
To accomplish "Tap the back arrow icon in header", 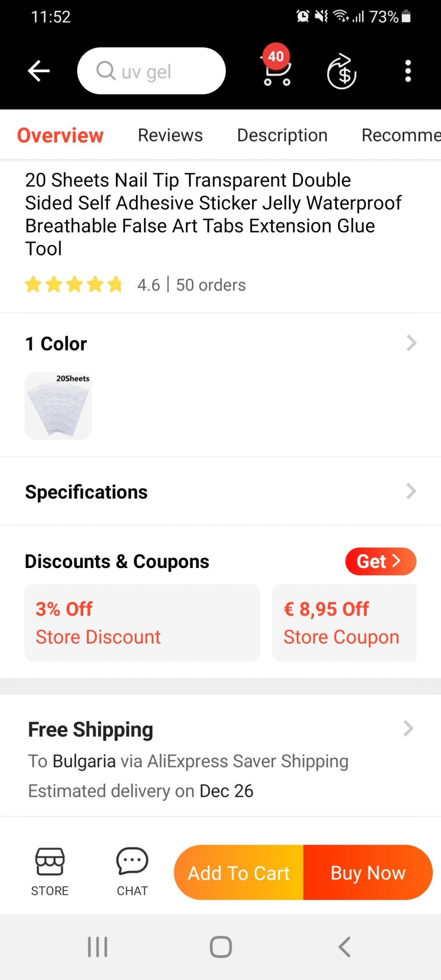I will tap(39, 71).
